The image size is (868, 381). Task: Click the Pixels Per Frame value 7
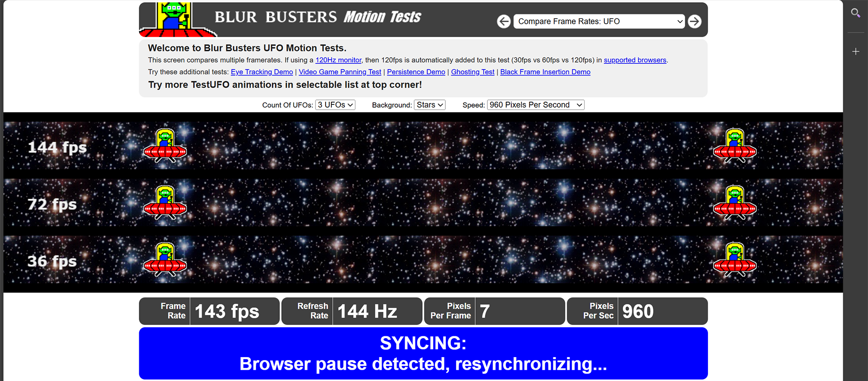485,311
